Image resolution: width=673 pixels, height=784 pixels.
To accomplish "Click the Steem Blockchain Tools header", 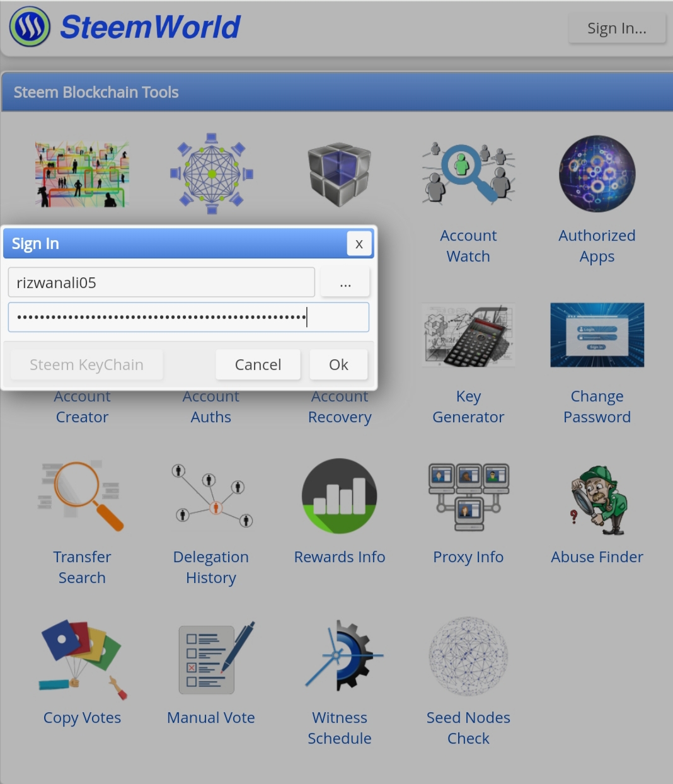I will click(336, 92).
